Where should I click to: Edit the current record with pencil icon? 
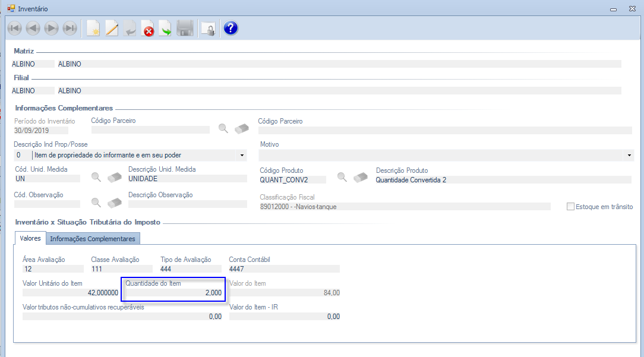[x=112, y=28]
